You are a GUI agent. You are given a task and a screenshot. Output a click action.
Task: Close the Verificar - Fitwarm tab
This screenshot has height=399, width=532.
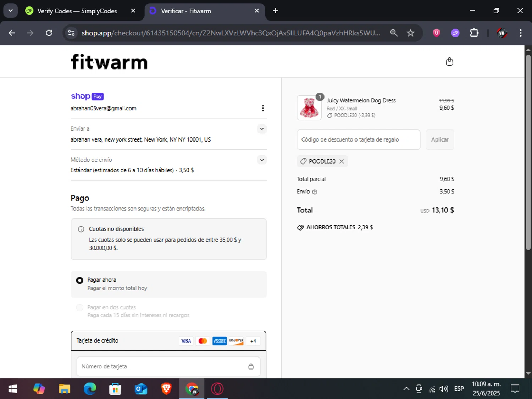(x=257, y=11)
